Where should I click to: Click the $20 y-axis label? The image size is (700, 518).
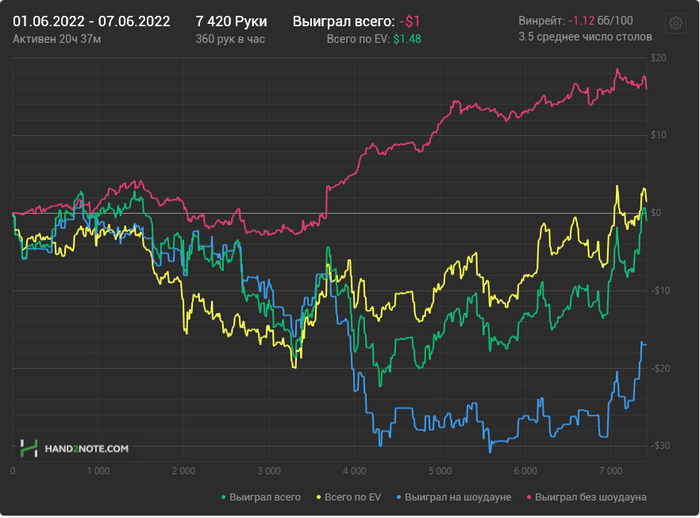point(658,58)
